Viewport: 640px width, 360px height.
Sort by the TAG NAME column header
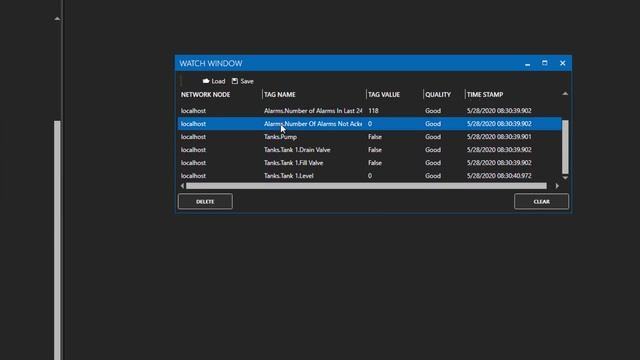tap(280, 94)
